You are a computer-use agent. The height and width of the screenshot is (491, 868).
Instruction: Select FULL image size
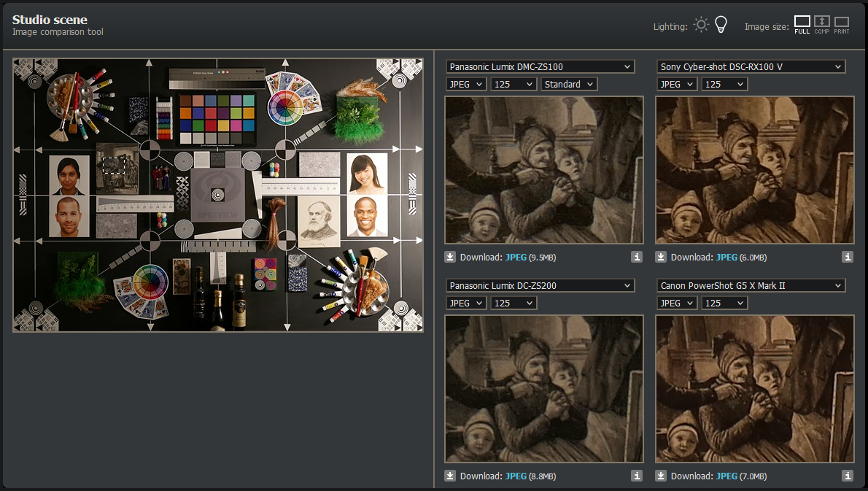802,25
